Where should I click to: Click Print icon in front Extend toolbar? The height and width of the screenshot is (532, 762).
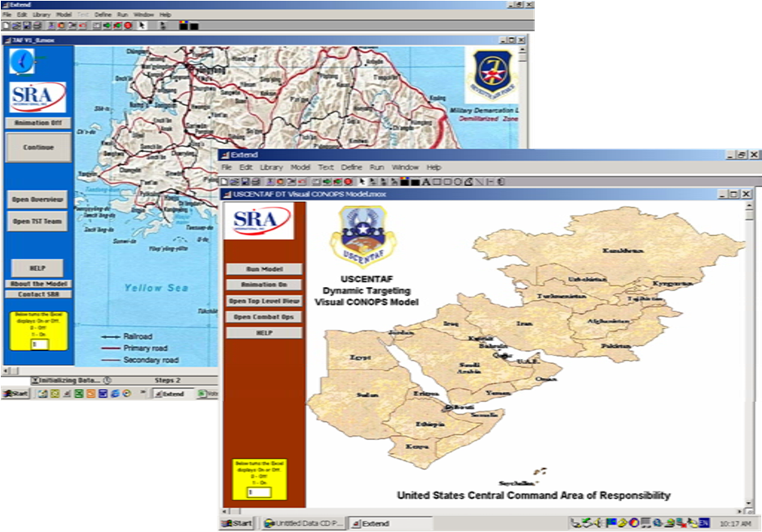pos(256,182)
